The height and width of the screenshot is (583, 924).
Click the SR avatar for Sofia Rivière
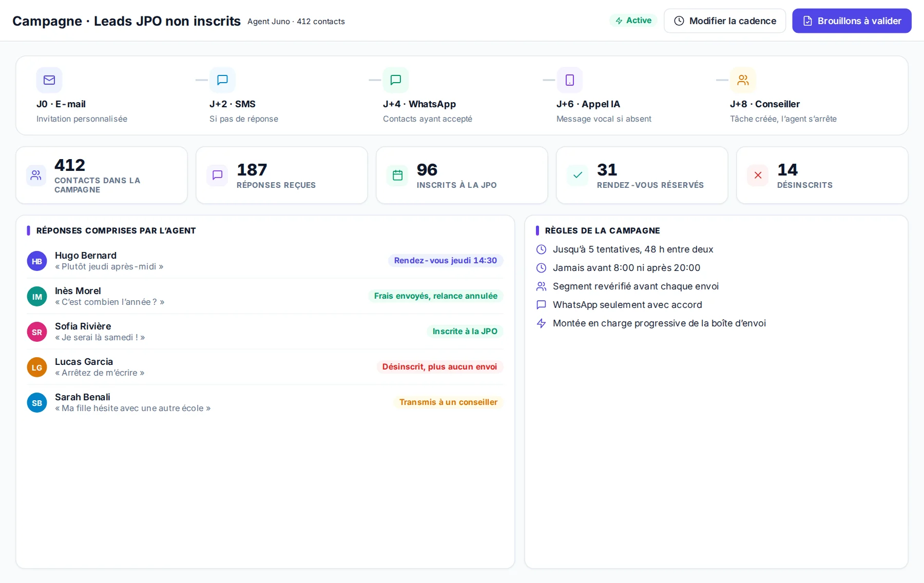[x=37, y=332]
